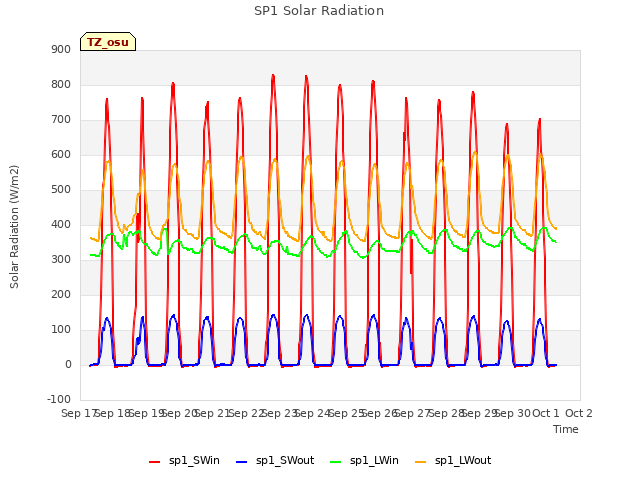The height and width of the screenshot is (480, 640).
Task: Click the Solar Radiation (W/m2) axis label
Action: tap(14, 227)
